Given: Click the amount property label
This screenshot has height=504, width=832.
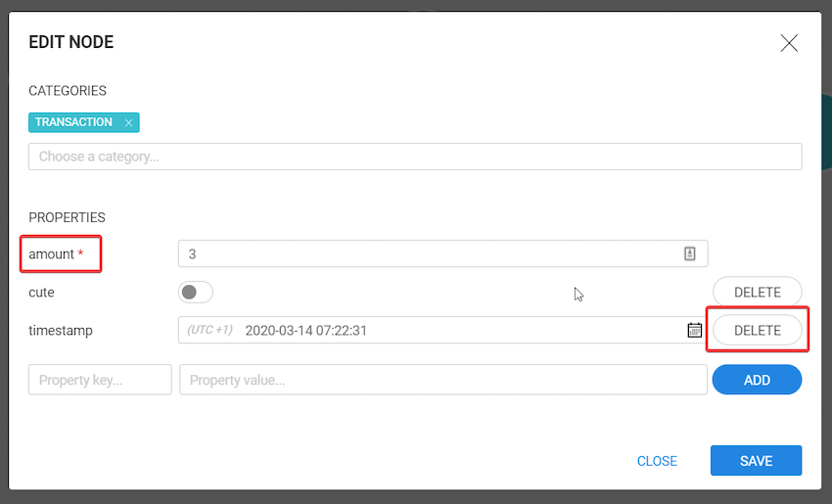Looking at the screenshot, I should (52, 254).
